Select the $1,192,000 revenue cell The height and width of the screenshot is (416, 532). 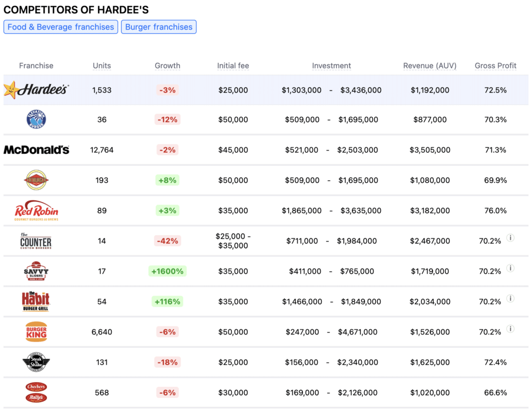tap(430, 90)
